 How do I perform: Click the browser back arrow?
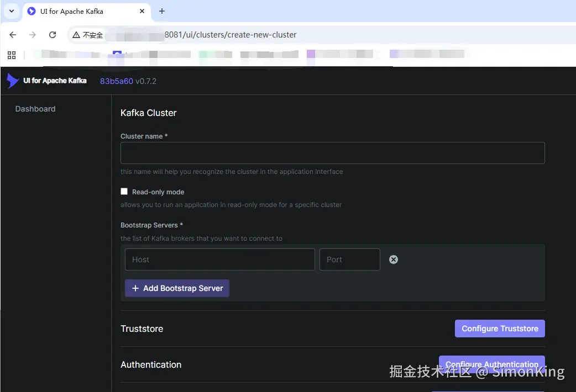coord(13,35)
